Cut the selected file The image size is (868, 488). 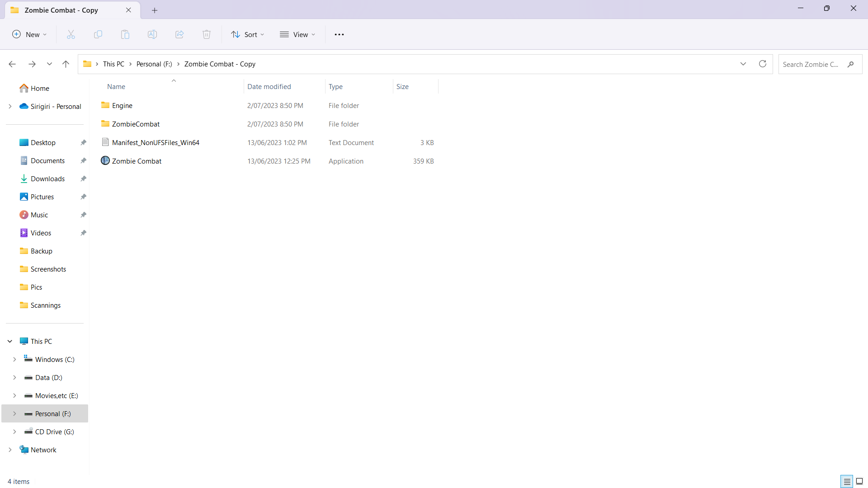point(71,34)
